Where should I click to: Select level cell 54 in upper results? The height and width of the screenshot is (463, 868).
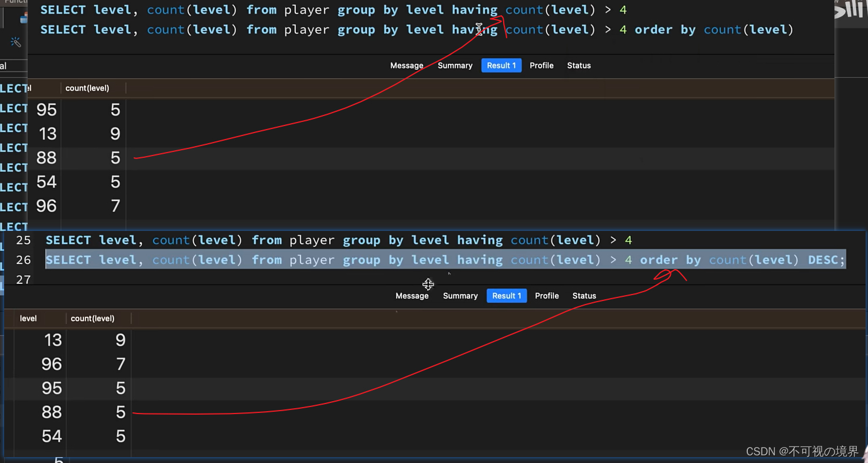pyautogui.click(x=46, y=182)
